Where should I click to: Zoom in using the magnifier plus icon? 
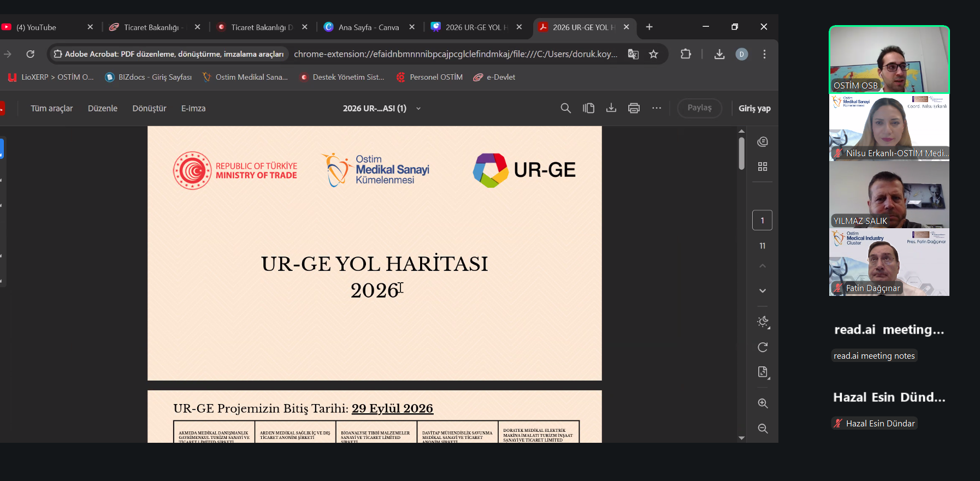(x=763, y=403)
